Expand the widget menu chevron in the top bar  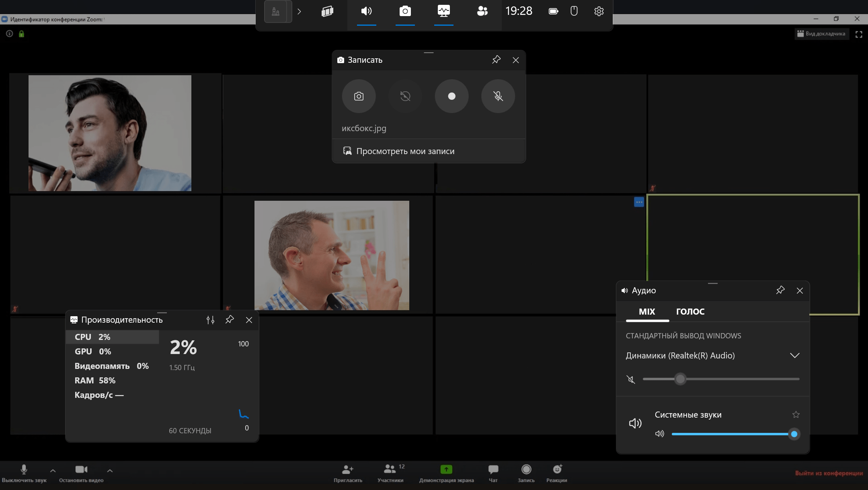pos(299,12)
